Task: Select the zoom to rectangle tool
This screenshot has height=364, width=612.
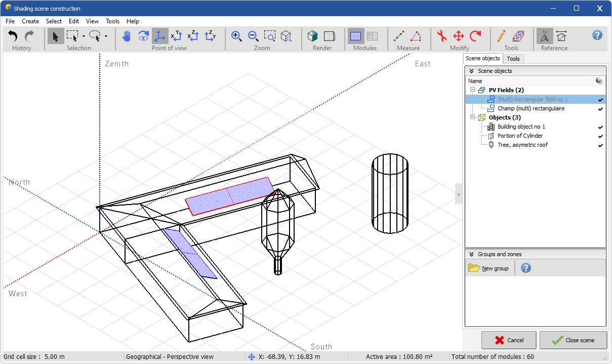Action: 270,36
